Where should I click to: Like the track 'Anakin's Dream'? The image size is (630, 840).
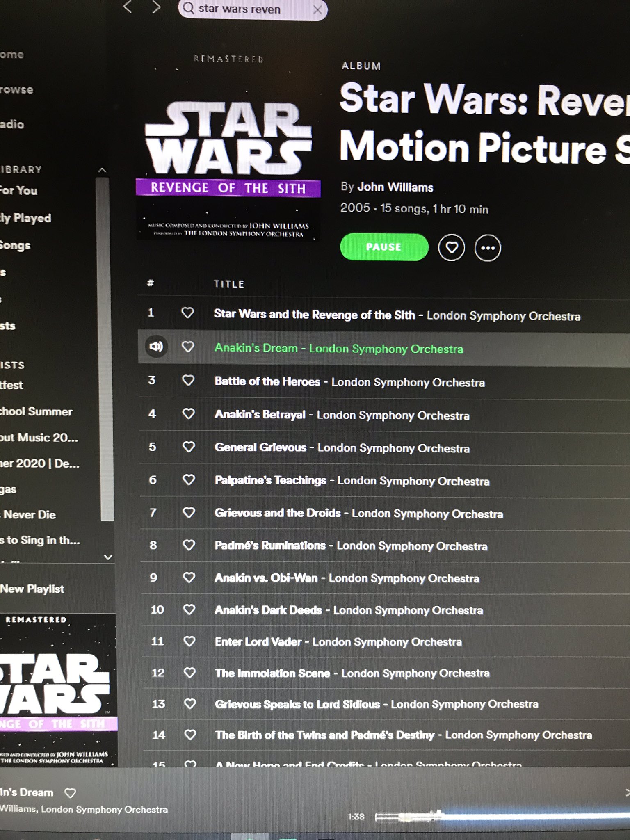(188, 347)
